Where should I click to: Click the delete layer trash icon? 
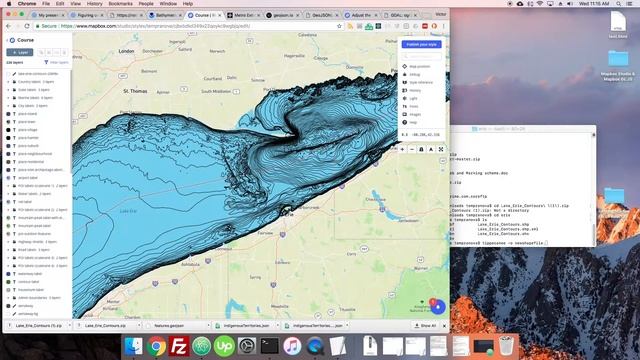click(64, 52)
